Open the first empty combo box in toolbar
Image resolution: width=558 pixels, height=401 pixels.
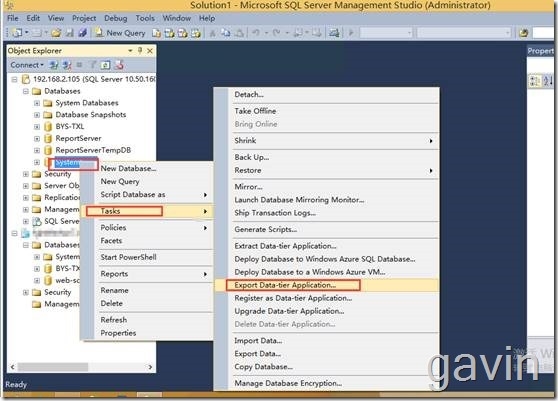[x=386, y=33]
